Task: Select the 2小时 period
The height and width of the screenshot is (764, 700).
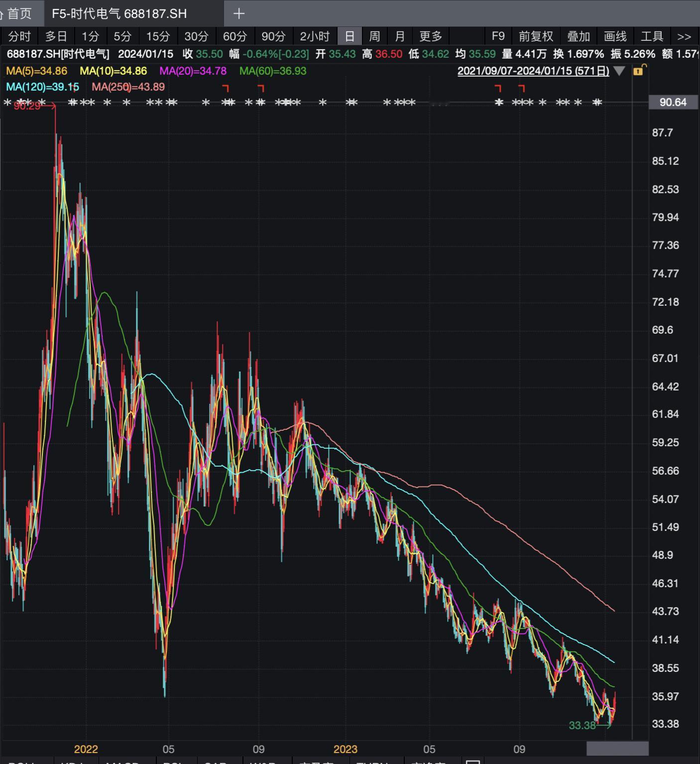Action: coord(315,36)
